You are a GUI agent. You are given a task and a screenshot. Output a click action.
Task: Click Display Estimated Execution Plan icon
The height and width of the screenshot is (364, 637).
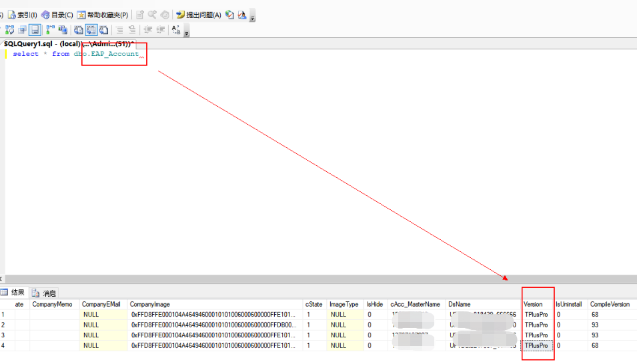(x=9, y=30)
